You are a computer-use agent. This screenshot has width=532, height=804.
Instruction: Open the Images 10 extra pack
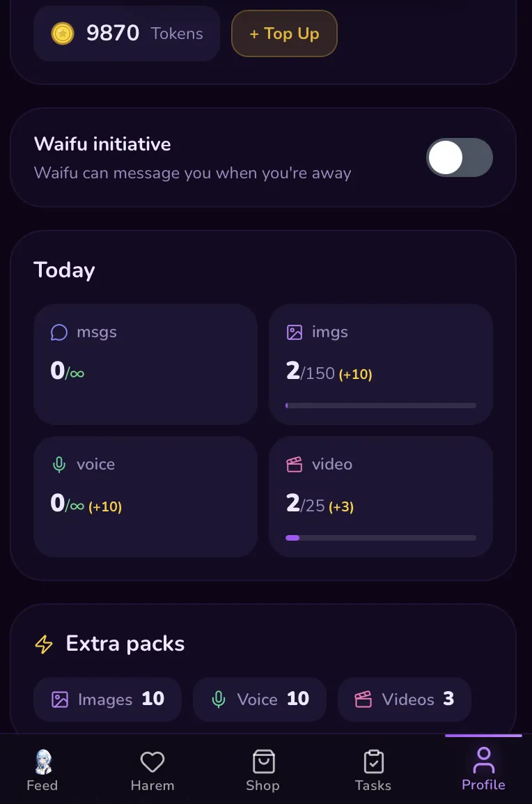(107, 699)
